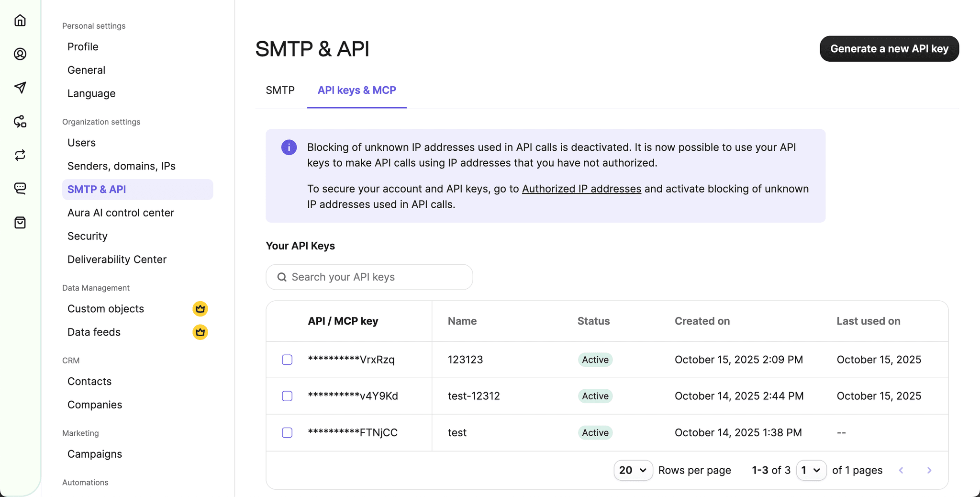Image resolution: width=980 pixels, height=497 pixels.
Task: Select the Contacts icon in the left rail
Action: click(20, 54)
